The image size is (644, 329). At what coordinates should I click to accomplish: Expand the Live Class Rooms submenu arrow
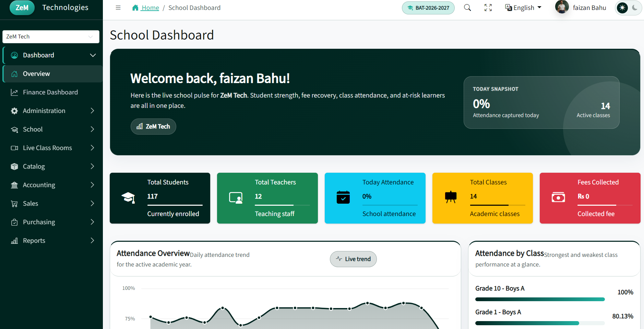click(x=92, y=148)
